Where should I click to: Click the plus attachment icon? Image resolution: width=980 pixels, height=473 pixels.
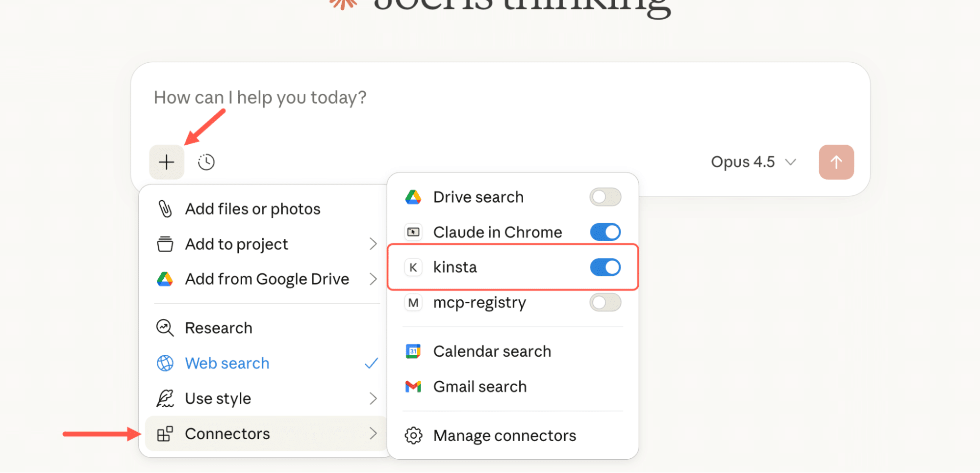[166, 161]
